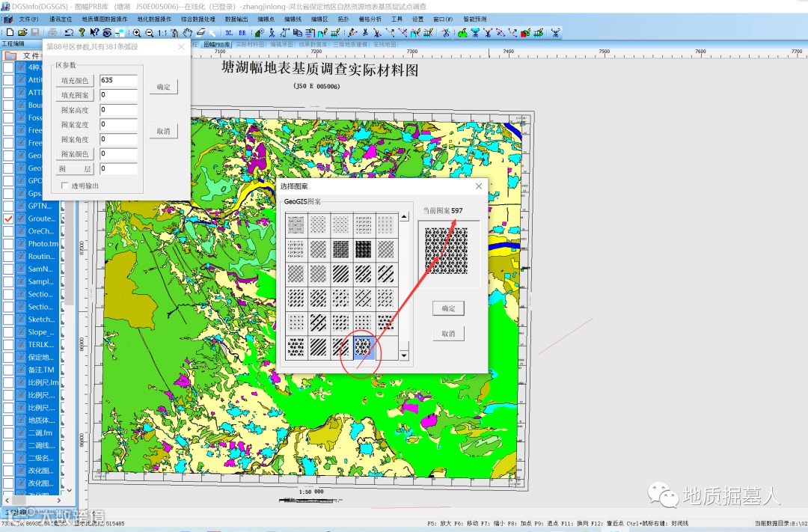Click the 图案颜色 button
The image size is (808, 532).
(x=75, y=153)
